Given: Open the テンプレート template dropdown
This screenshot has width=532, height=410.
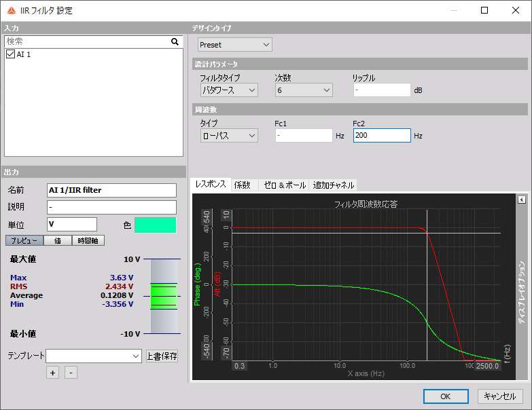Looking at the screenshot, I should [94, 356].
